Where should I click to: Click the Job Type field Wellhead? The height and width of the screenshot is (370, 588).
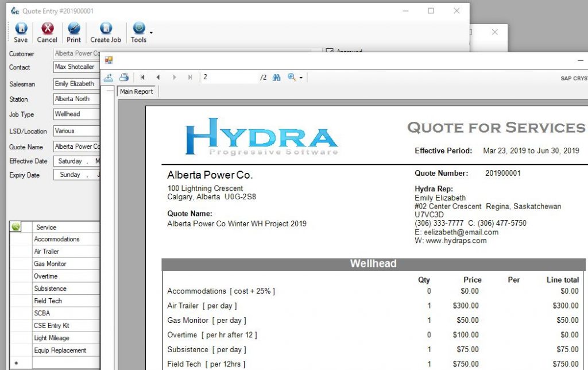(76, 114)
